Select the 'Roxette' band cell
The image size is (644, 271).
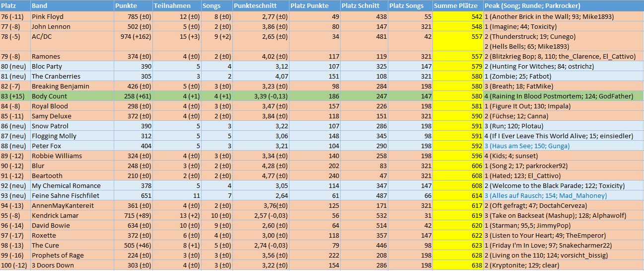(x=72, y=235)
